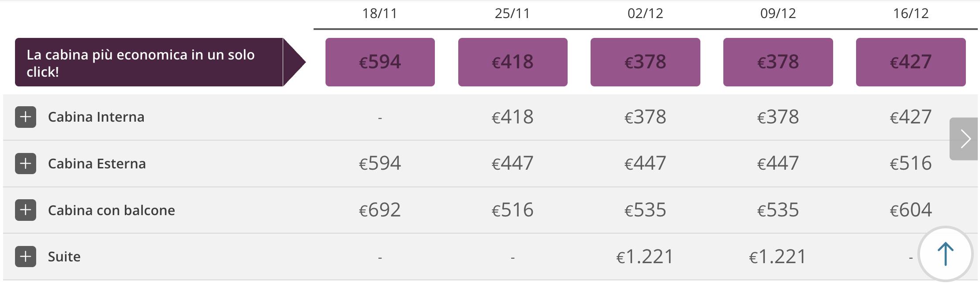This screenshot has height=283, width=980.
Task: Choose the €604 Cabina con balcone fare for 16/12
Action: (910, 209)
